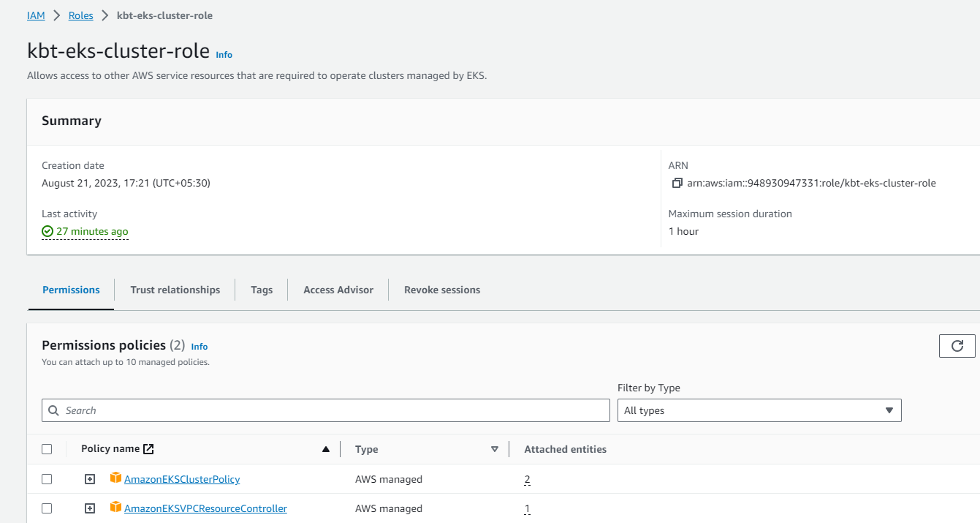Refresh the permissions policies list

tap(957, 346)
